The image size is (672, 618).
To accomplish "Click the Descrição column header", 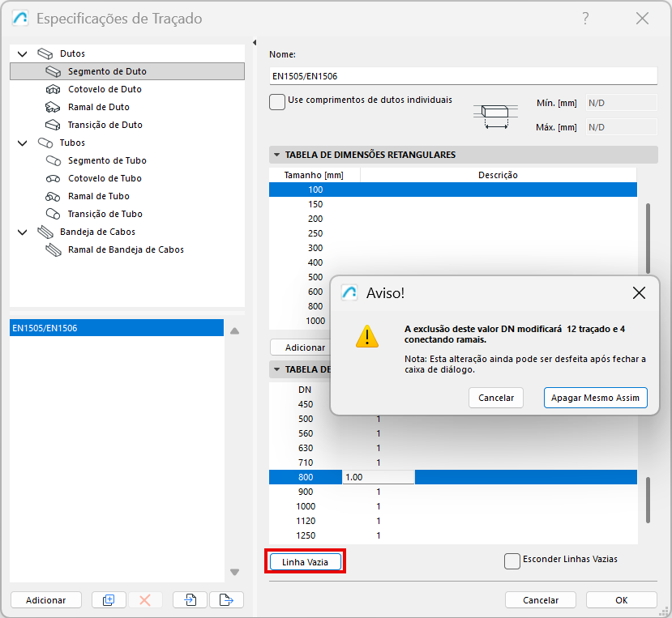I will pos(498,175).
